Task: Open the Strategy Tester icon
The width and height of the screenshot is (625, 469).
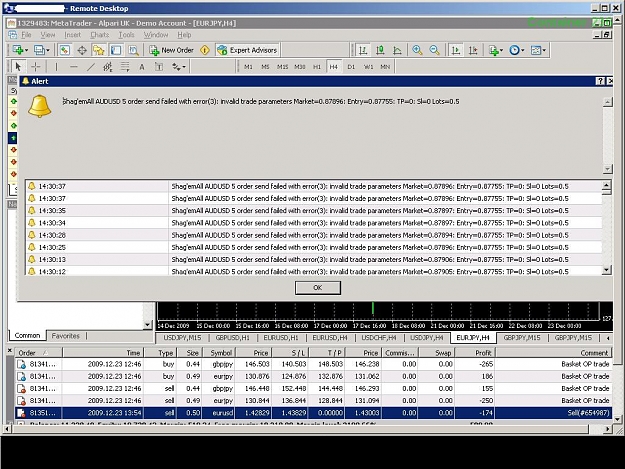Action: point(133,50)
